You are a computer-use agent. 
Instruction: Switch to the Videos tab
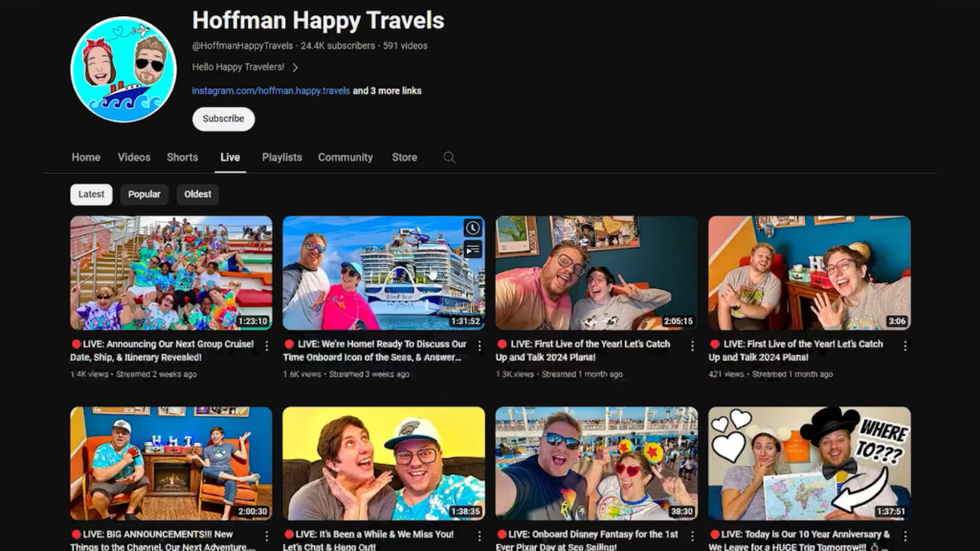134,158
